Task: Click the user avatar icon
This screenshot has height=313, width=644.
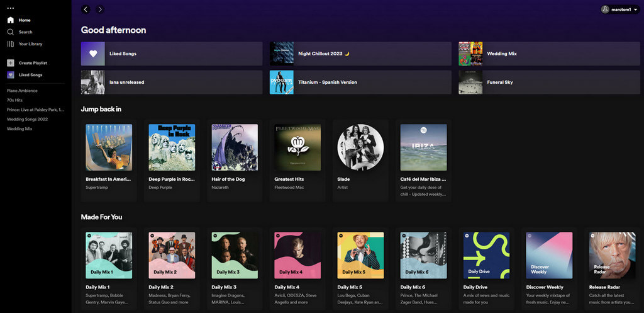Action: pyautogui.click(x=605, y=9)
